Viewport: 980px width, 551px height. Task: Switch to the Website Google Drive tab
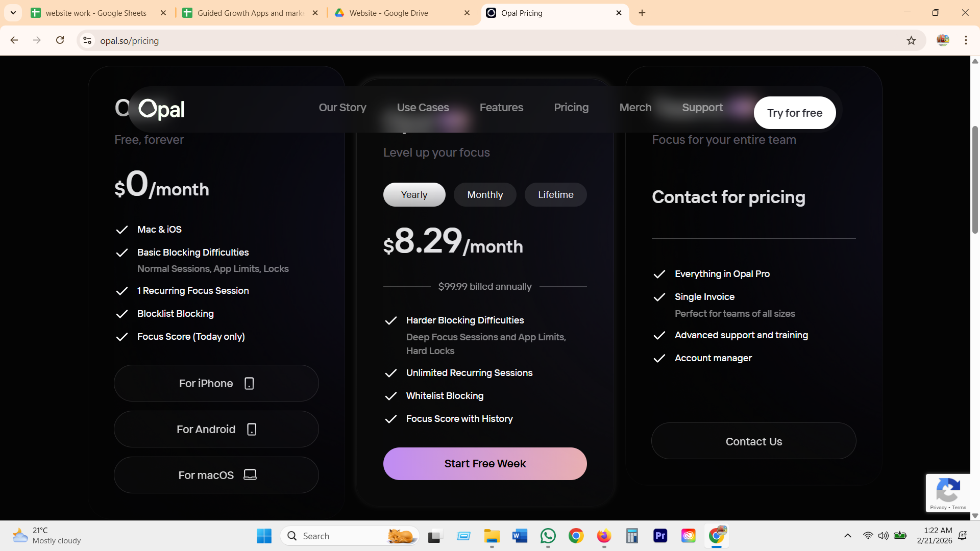(389, 13)
